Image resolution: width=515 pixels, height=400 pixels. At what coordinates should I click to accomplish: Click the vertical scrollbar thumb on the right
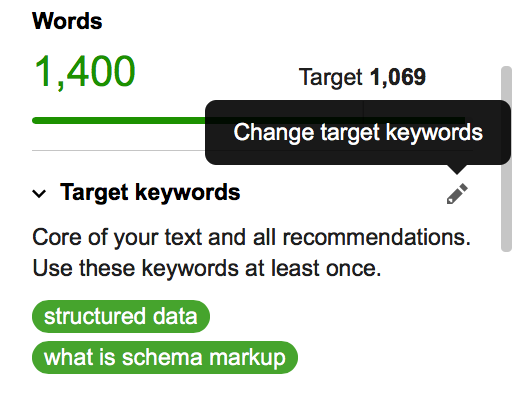[506, 159]
